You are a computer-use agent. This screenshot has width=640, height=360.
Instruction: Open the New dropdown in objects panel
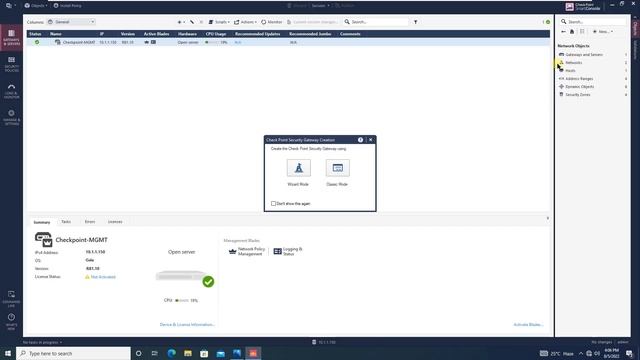coord(603,31)
